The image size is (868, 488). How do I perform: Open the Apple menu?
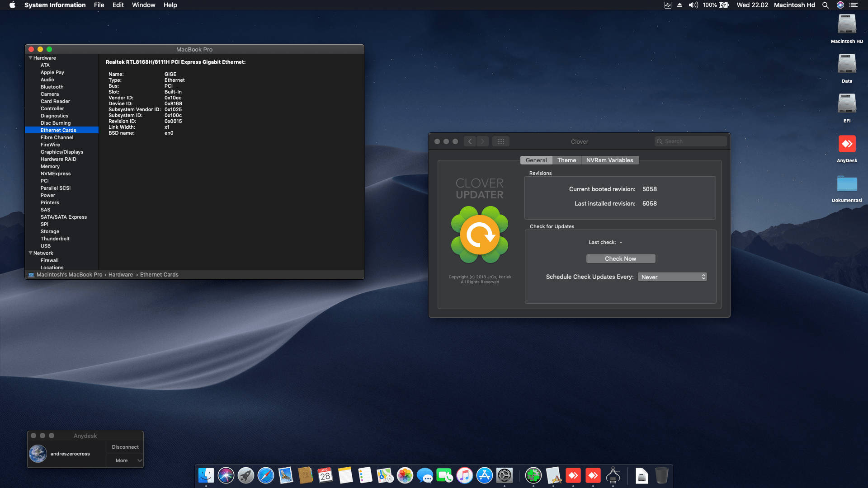click(x=12, y=5)
